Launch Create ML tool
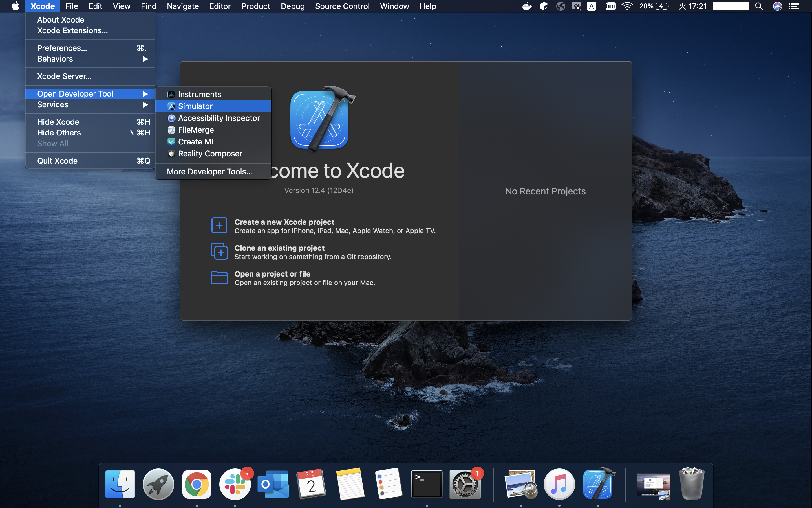Viewport: 812px width, 508px height. tap(213, 142)
